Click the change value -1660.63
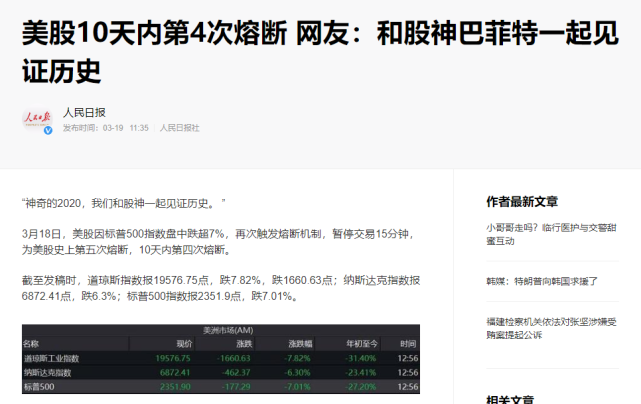 [233, 359]
